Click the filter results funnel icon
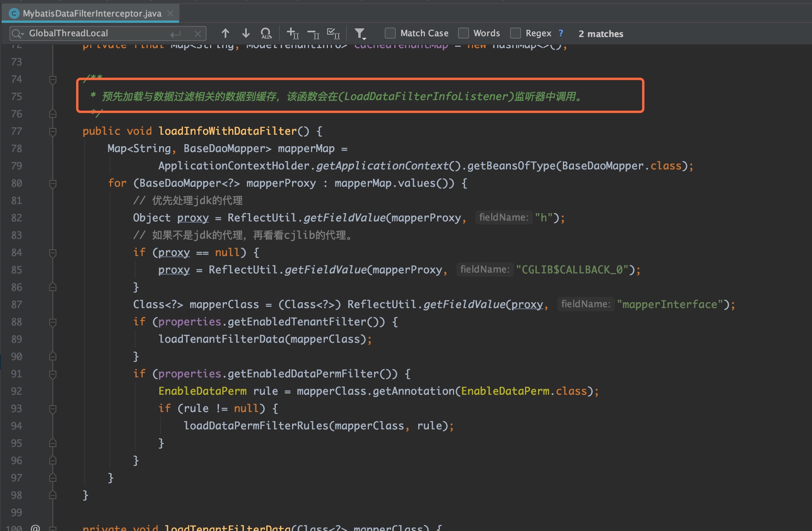This screenshot has width=812, height=531. pos(361,33)
